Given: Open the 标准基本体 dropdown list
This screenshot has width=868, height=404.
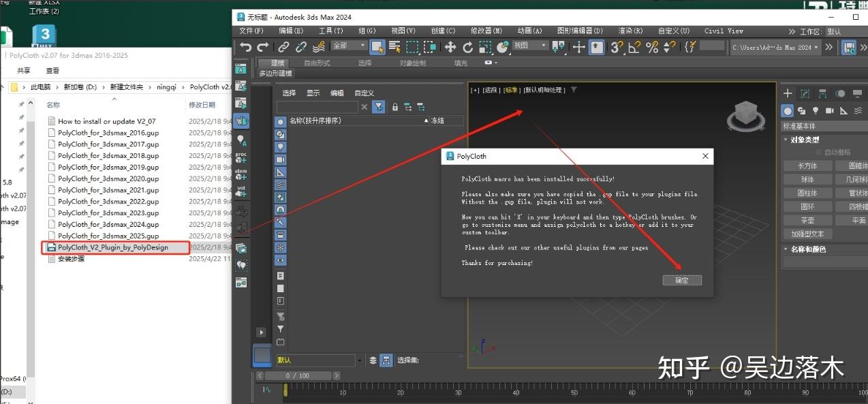Looking at the screenshot, I should coord(821,125).
